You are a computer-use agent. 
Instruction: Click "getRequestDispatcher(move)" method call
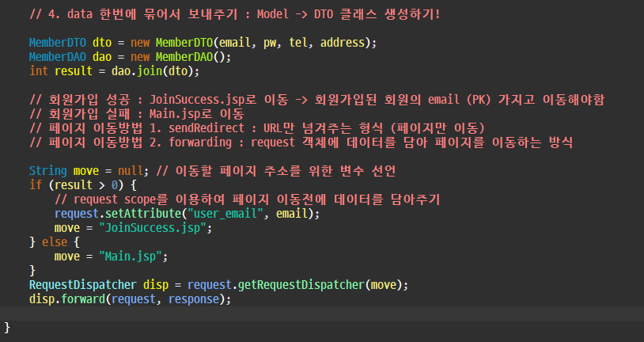[x=320, y=285]
